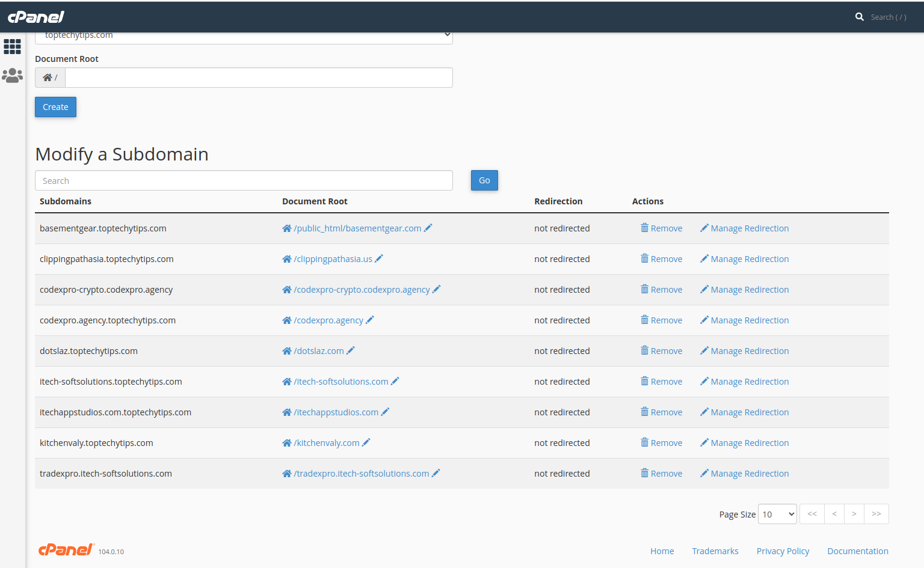This screenshot has width=924, height=568.
Task: Click trash icon for kitchenvaly.toptechytips.com row
Action: pos(645,442)
